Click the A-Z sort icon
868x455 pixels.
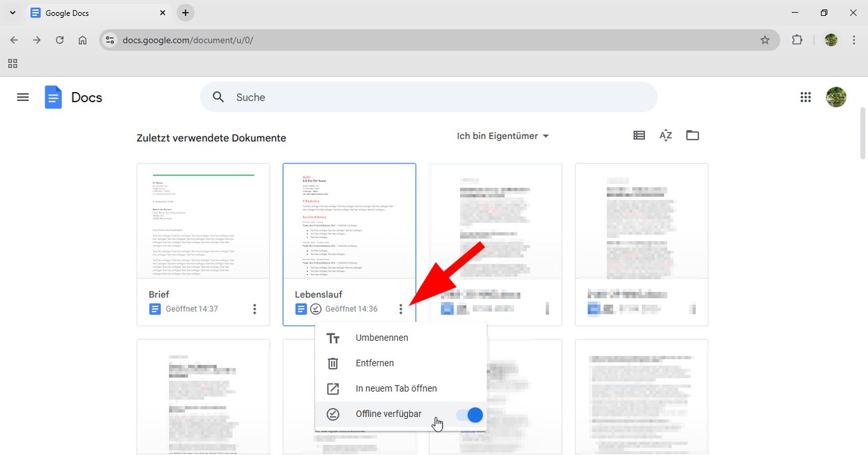pos(666,135)
